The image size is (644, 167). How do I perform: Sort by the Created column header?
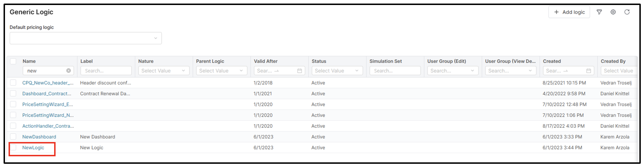[552, 61]
